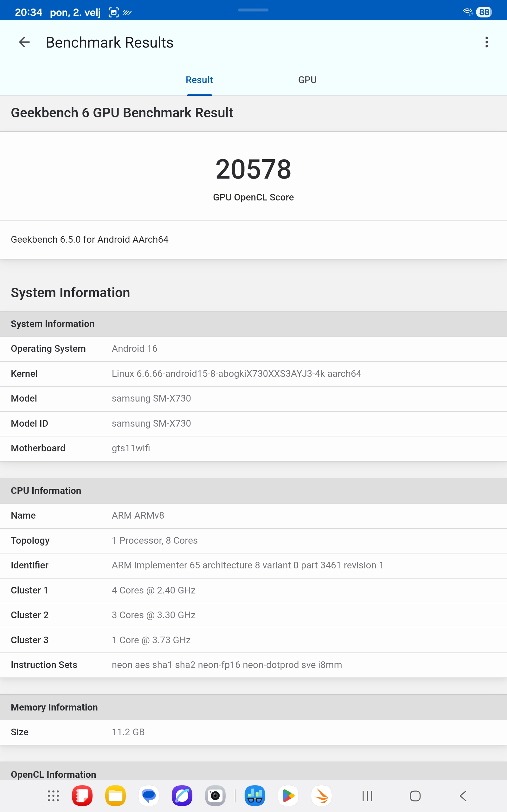Open the Messages app in taskbar
This screenshot has height=812, width=507.
(149, 796)
